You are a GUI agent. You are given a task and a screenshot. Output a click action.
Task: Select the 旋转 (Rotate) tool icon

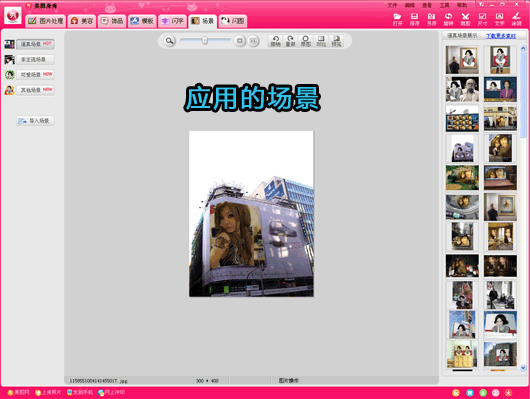pos(449,19)
